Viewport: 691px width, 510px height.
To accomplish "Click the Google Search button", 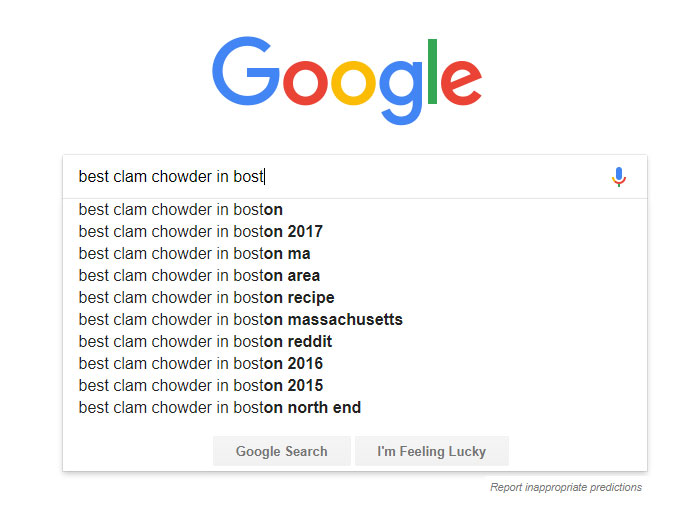I will pyautogui.click(x=282, y=451).
